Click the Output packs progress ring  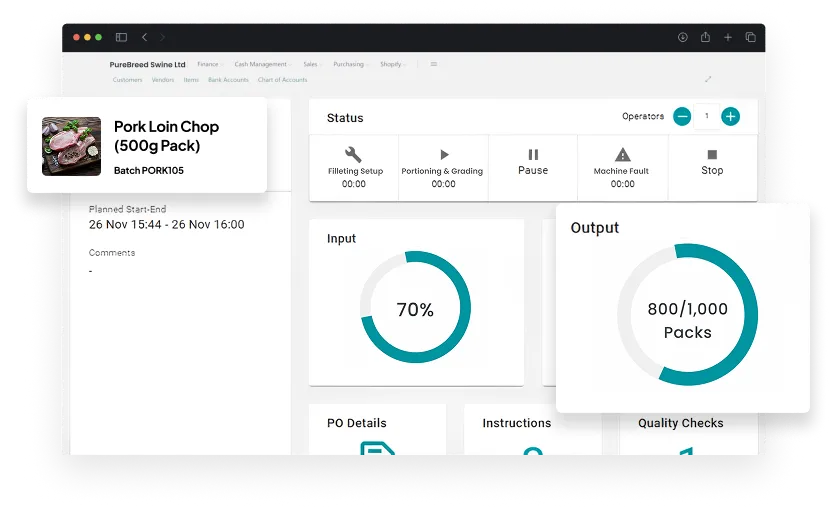pyautogui.click(x=687, y=314)
